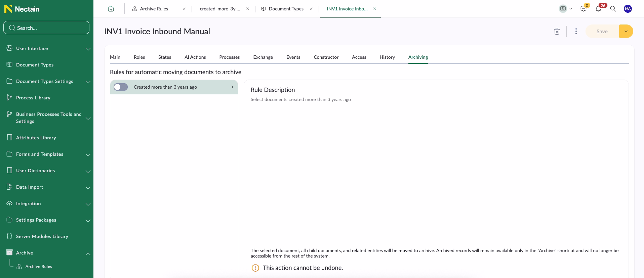
Task: Click the Settings Packages folder icon
Action: pos(9,220)
